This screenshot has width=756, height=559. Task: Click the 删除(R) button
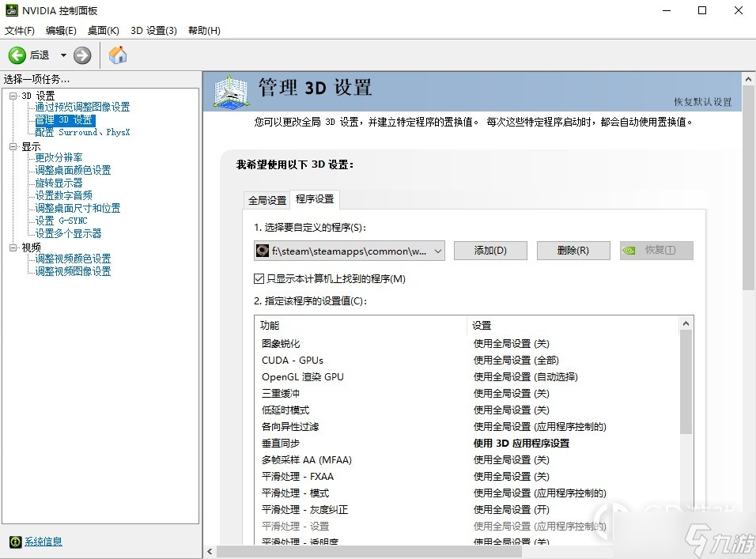pyautogui.click(x=573, y=251)
